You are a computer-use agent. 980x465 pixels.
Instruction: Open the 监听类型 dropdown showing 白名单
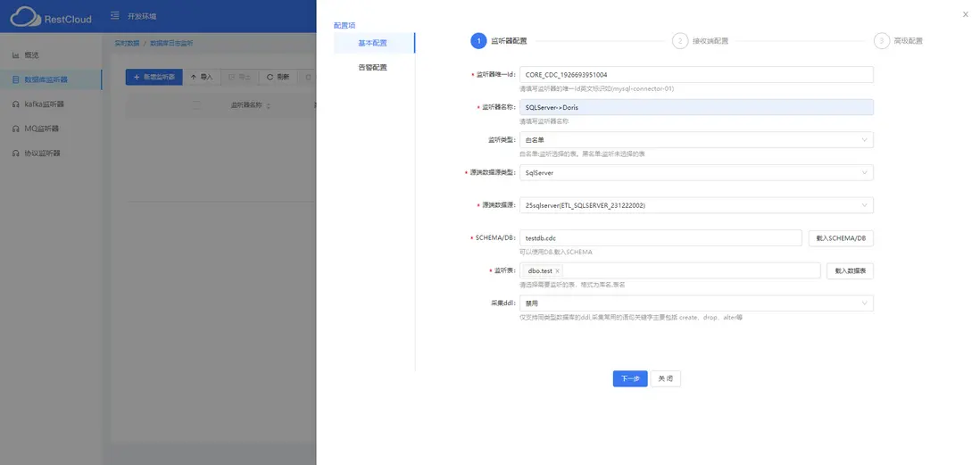(x=696, y=139)
